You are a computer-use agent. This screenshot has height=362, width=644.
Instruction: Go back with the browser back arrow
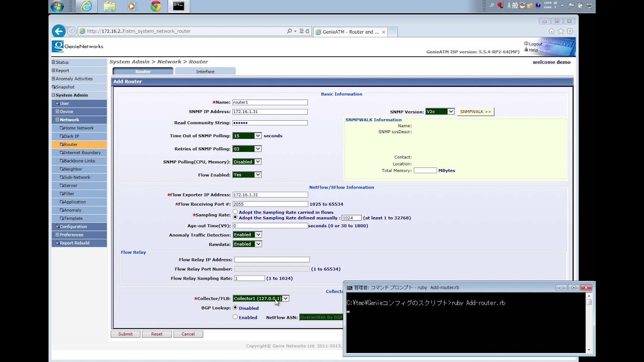[x=58, y=31]
